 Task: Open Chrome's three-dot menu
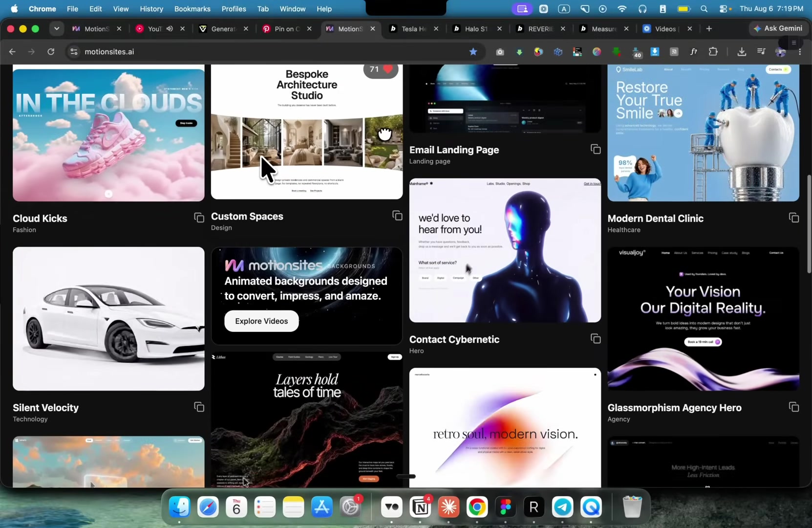[800, 51]
